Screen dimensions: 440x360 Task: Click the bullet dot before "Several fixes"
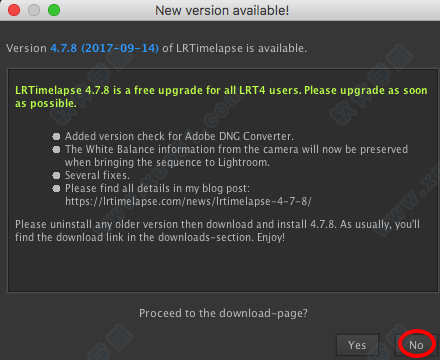(56, 175)
